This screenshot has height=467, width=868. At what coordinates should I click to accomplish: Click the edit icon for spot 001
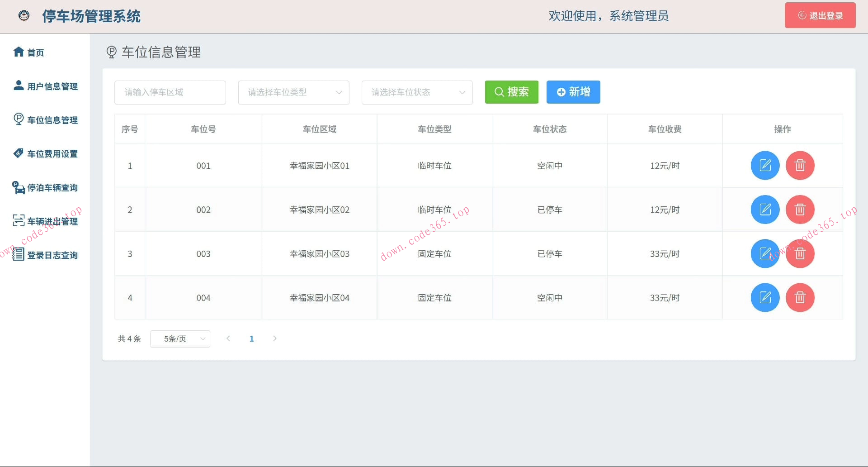(x=765, y=165)
